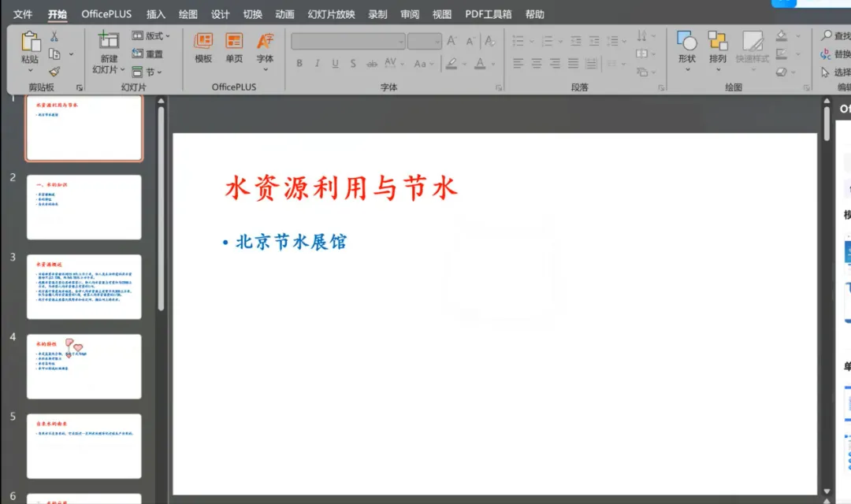Switch to the 审阅 ribbon tab
851x504 pixels.
click(x=410, y=14)
